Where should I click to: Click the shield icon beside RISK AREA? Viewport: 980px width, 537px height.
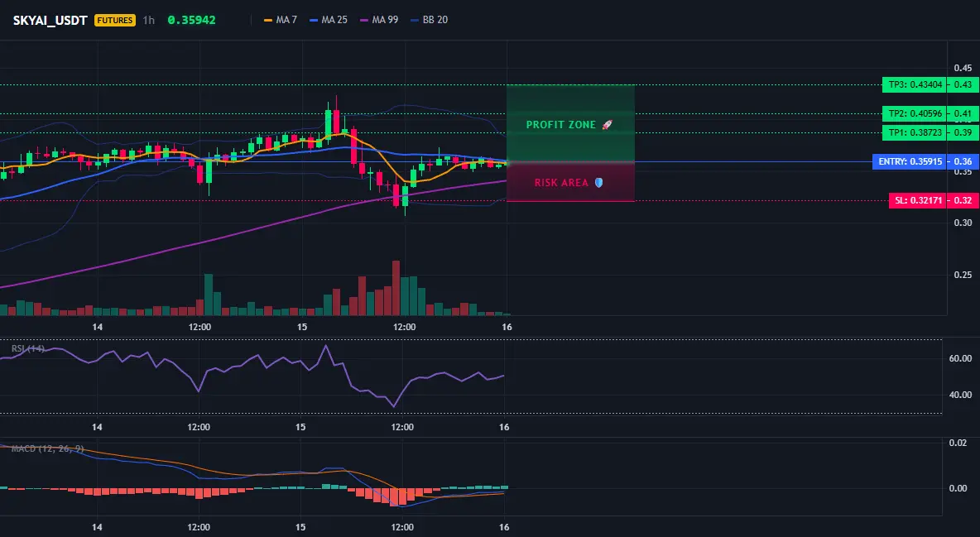pyautogui.click(x=598, y=183)
